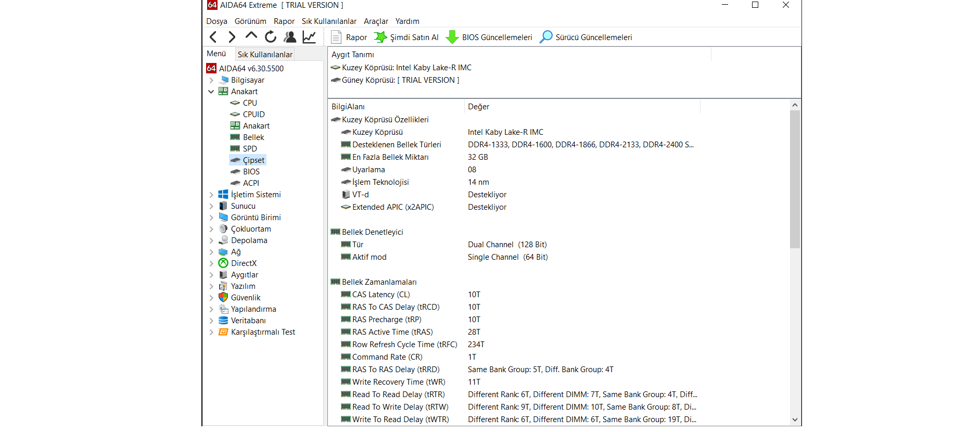This screenshot has width=980, height=432.
Task: Collapse the Anakart tree node
Action: pyautogui.click(x=211, y=92)
